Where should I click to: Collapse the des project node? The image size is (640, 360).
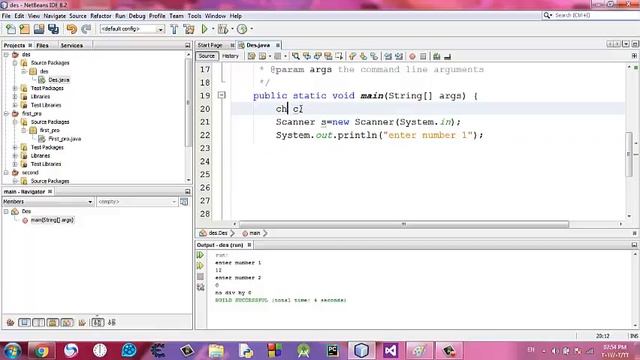[6, 54]
